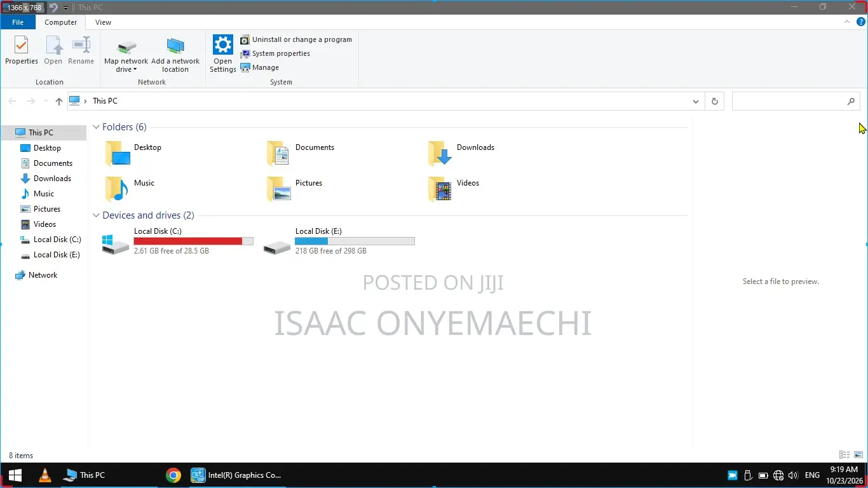868x488 pixels.
Task: Open Chrome from taskbar
Action: (x=173, y=475)
